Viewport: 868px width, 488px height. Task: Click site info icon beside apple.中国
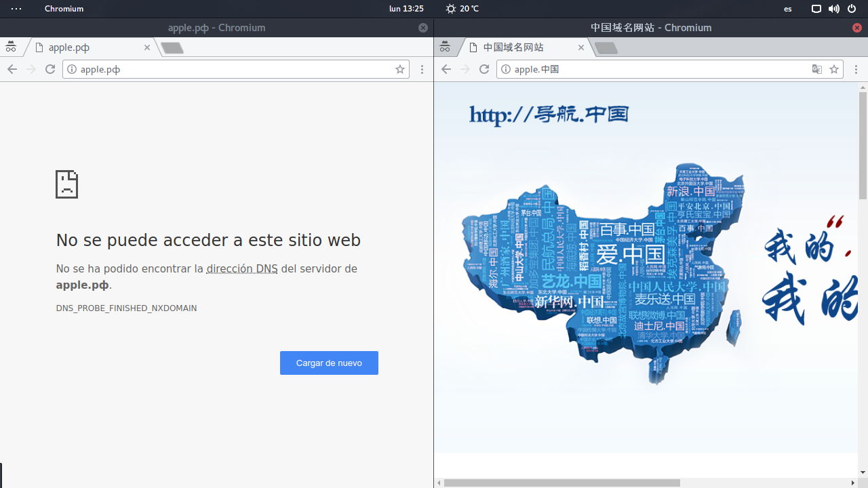506,69
